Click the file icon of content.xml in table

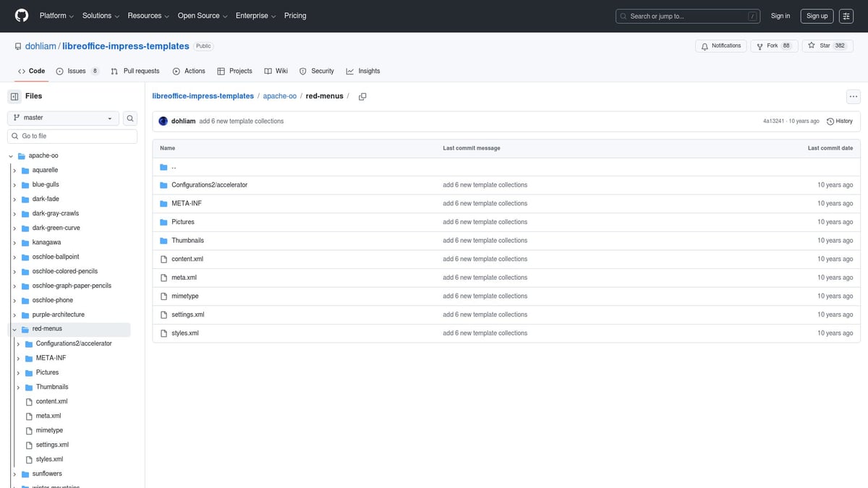click(x=163, y=259)
